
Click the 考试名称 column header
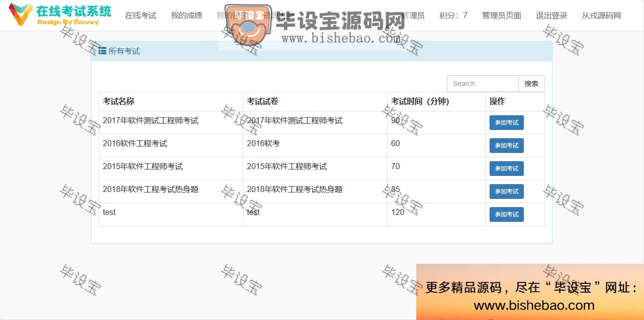tap(118, 101)
